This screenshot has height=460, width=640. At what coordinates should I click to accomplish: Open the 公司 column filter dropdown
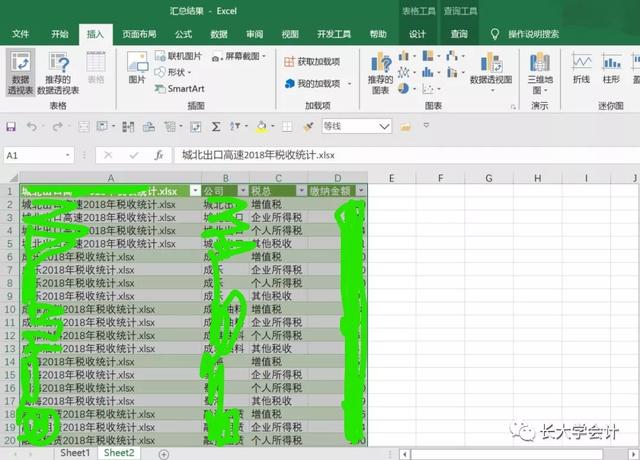coord(243,191)
